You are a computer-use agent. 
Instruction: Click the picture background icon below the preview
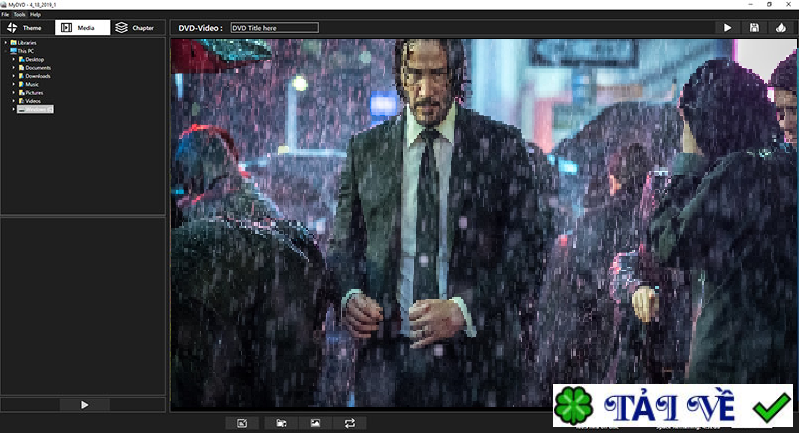315,423
